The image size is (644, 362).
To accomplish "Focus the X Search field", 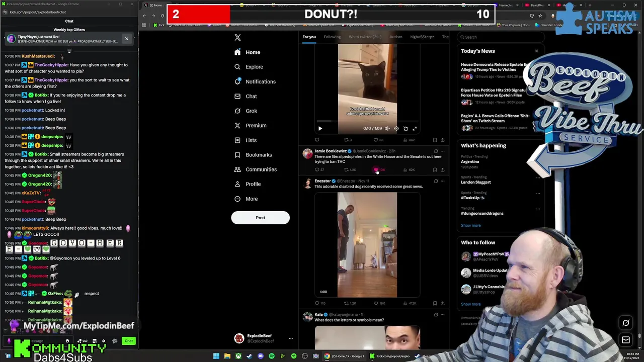I will [x=501, y=37].
